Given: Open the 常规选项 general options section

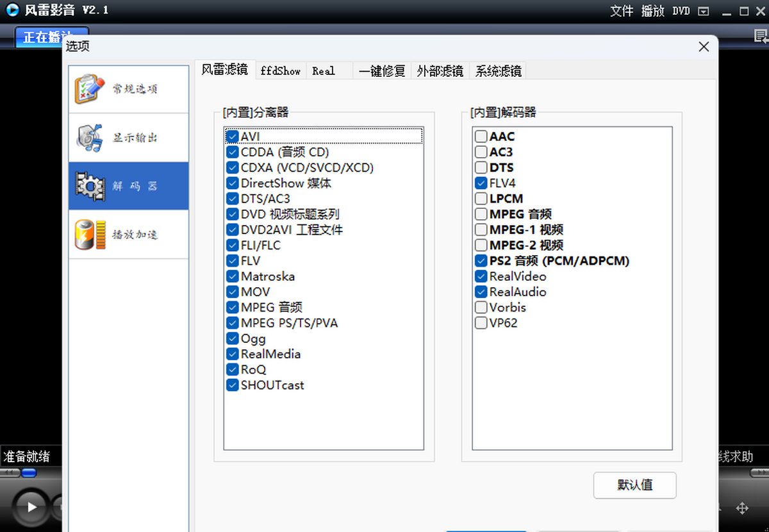Looking at the screenshot, I should (128, 89).
